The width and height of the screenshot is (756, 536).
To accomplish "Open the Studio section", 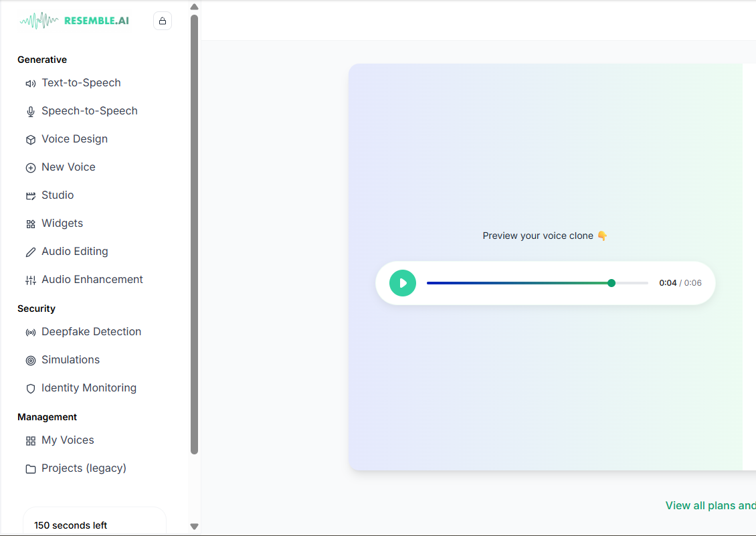I will (x=58, y=195).
